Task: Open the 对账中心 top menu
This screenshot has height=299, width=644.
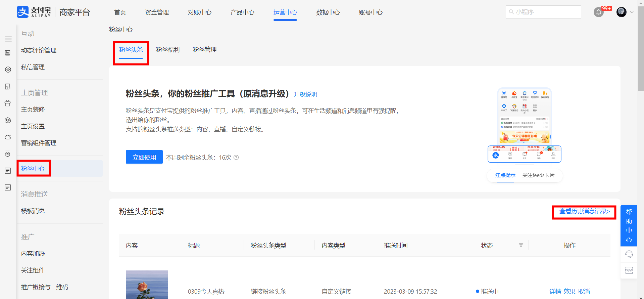Action: tap(200, 12)
